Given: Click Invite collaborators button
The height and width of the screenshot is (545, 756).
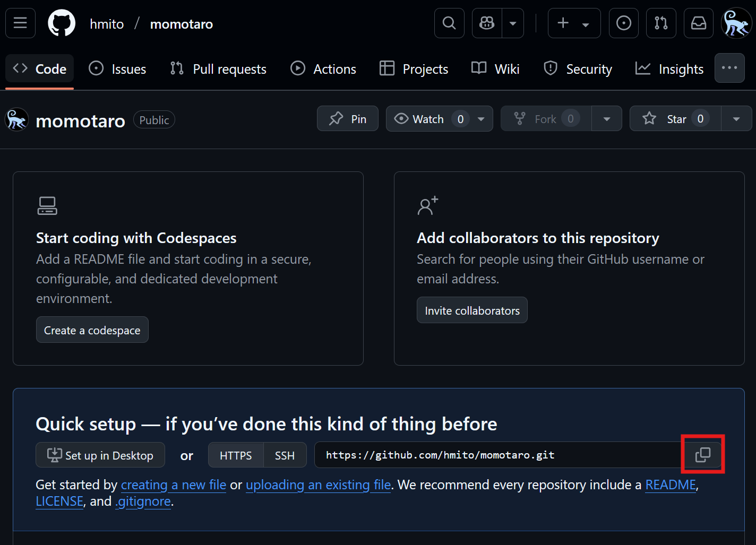Looking at the screenshot, I should pos(472,310).
